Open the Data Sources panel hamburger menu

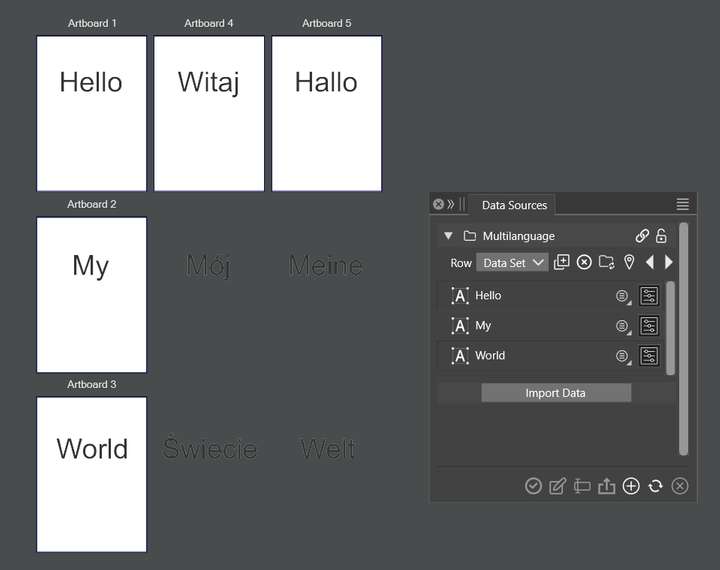[x=683, y=204]
